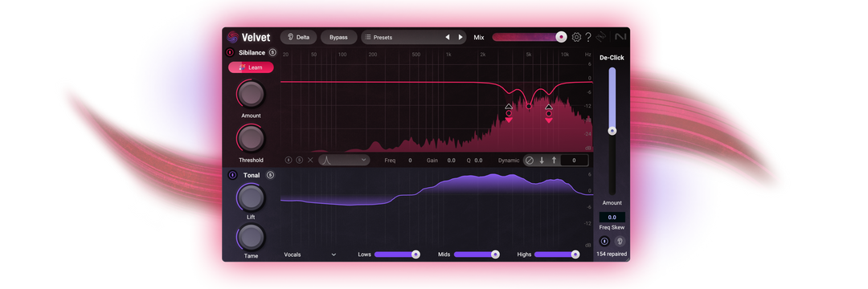Click the Tonal Tame knob
Screen dimensions: 868x289
click(252, 237)
